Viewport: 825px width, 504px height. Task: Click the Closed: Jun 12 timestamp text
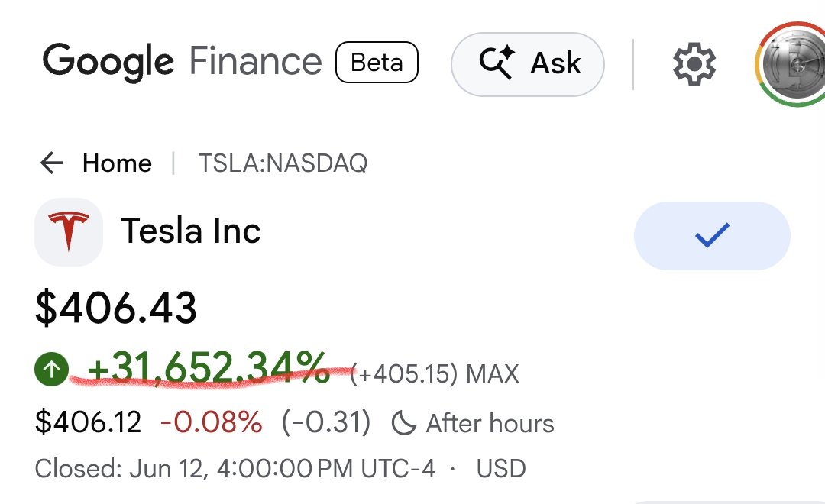pos(235,468)
